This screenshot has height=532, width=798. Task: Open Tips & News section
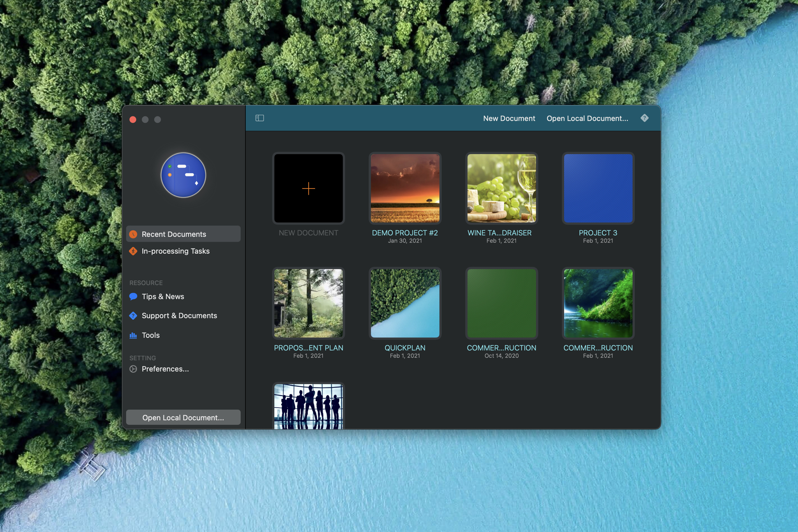point(163,296)
